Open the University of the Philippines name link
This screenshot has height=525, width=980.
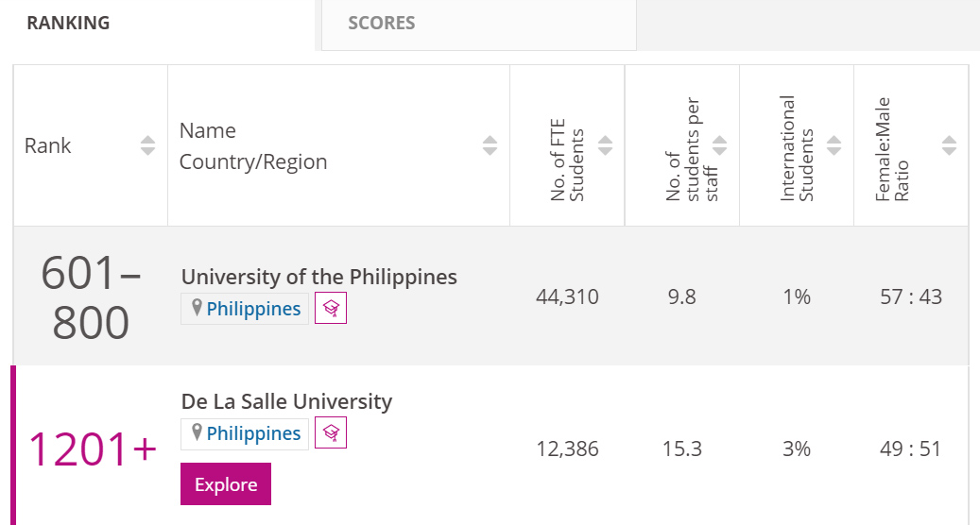pyautogui.click(x=318, y=277)
